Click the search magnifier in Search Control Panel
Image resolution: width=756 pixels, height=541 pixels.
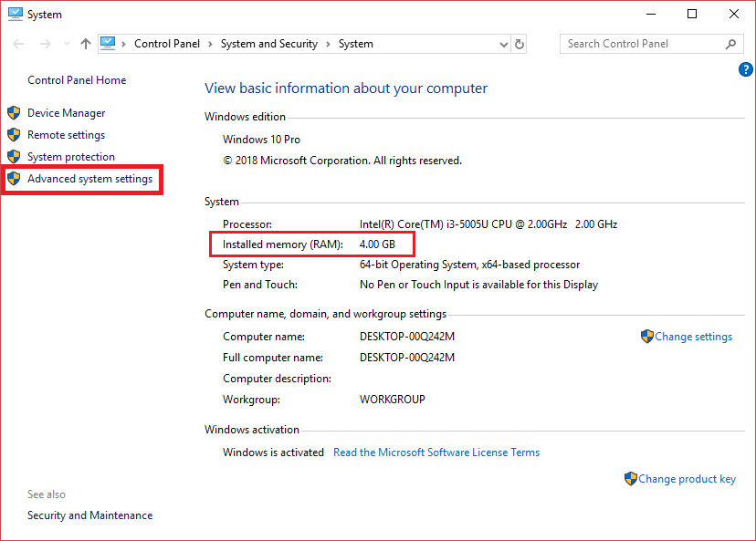[730, 43]
